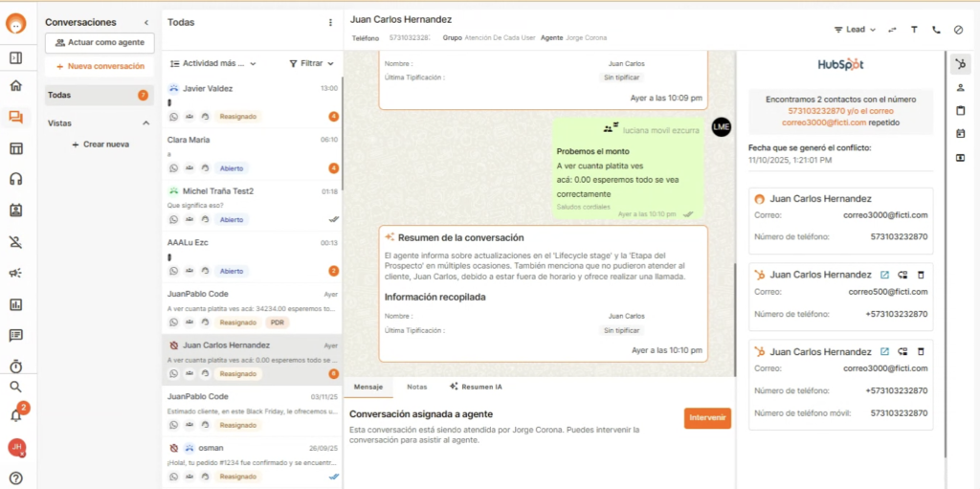Click delete trash icon on correo500 contact card

click(920, 275)
